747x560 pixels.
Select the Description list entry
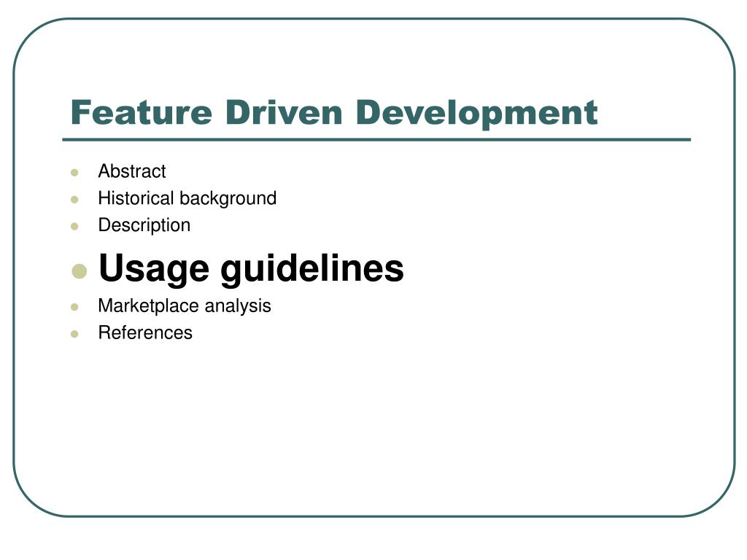144,225
